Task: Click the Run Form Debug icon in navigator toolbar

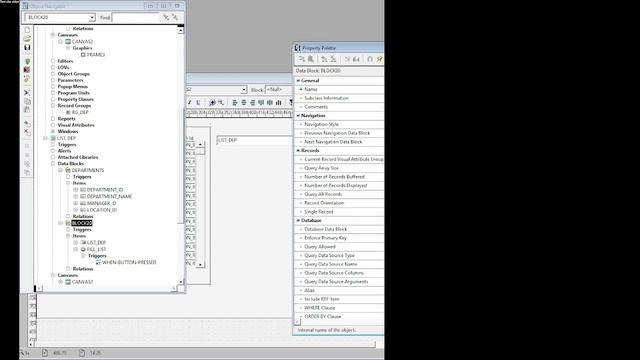Action: 27,70
